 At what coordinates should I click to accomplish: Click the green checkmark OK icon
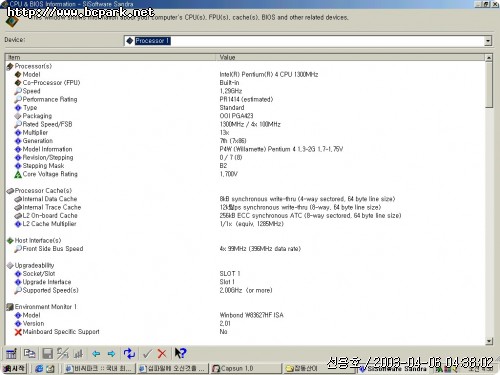pos(147,353)
